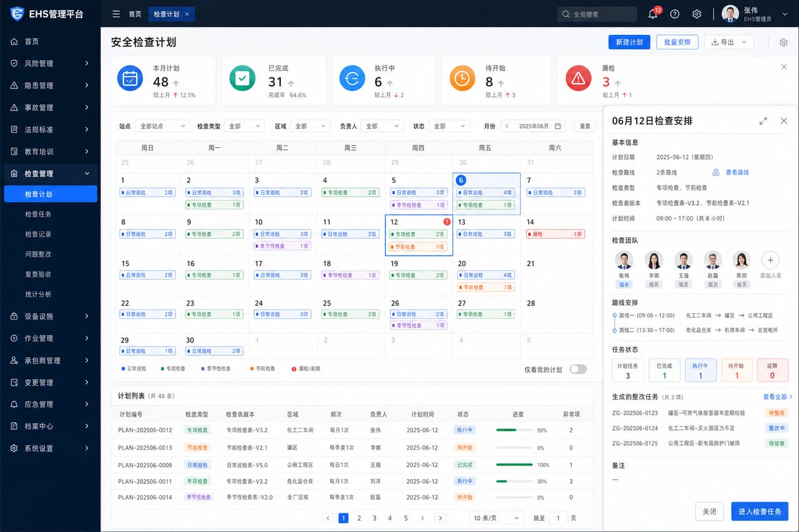799x532 pixels.
Task: Open the 状态 filter dropdown
Action: [x=450, y=126]
